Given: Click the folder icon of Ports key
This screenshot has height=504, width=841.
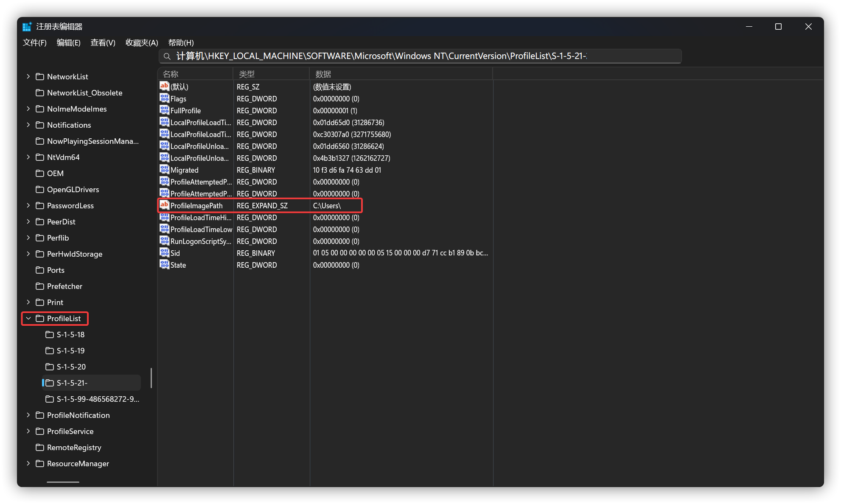Looking at the screenshot, I should pyautogui.click(x=40, y=270).
